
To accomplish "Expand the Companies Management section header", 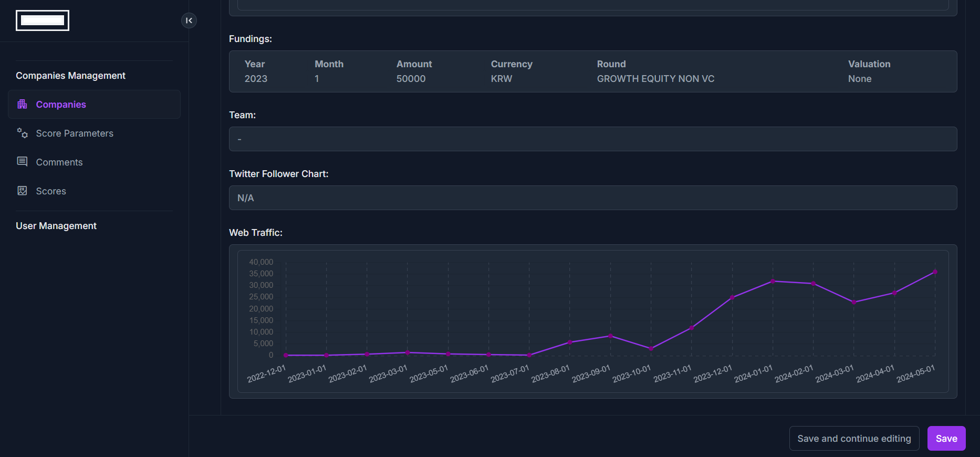I will (70, 76).
